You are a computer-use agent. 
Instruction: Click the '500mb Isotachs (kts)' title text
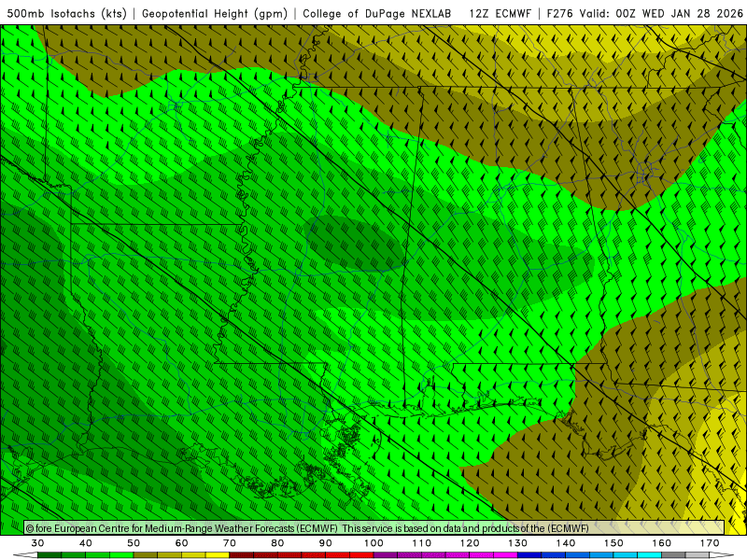click(67, 14)
